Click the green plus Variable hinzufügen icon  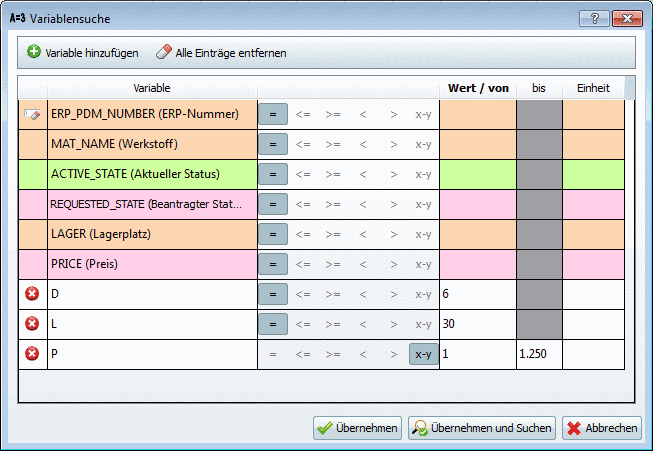(x=34, y=52)
